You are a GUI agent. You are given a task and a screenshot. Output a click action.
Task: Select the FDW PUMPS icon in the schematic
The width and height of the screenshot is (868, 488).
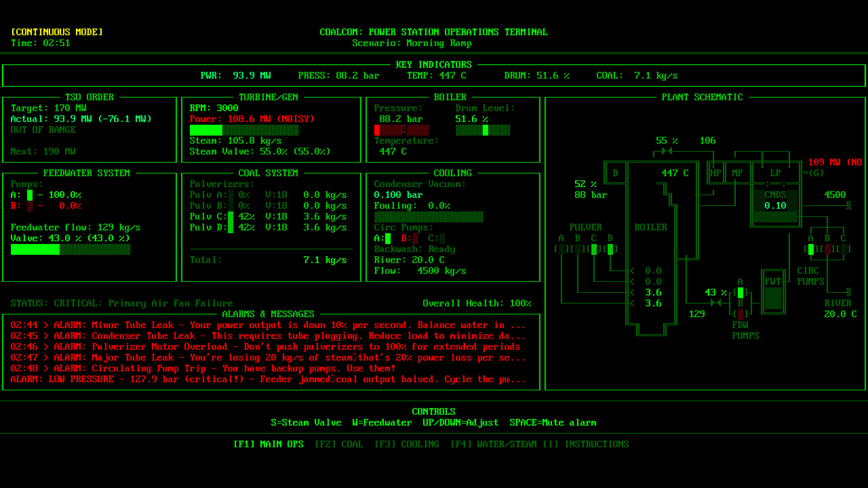pyautogui.click(x=740, y=311)
